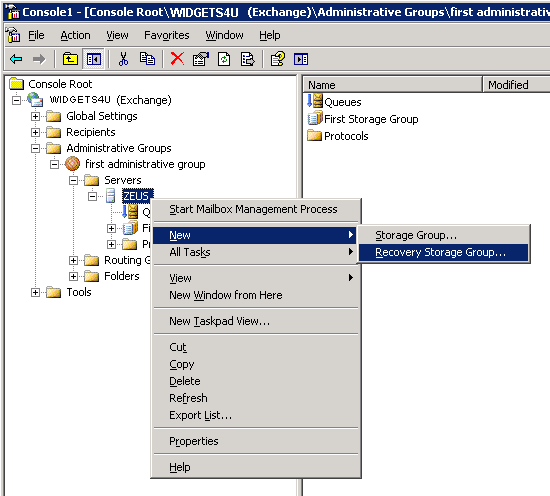Click the Show/Hide Action Pane toolbar icon
The image size is (550, 496).
[301, 59]
